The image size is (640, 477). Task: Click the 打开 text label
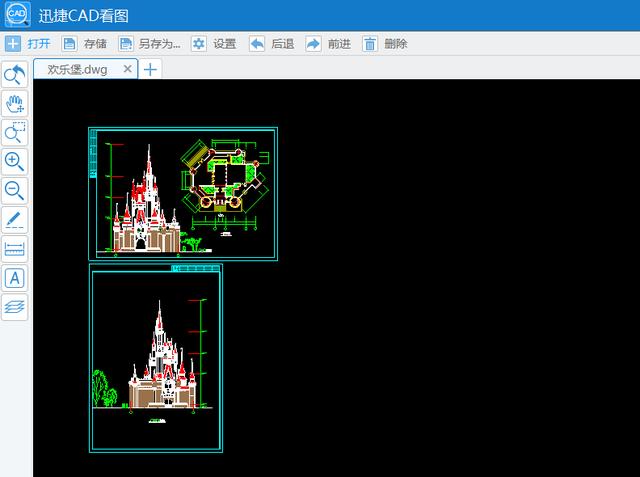[x=39, y=44]
